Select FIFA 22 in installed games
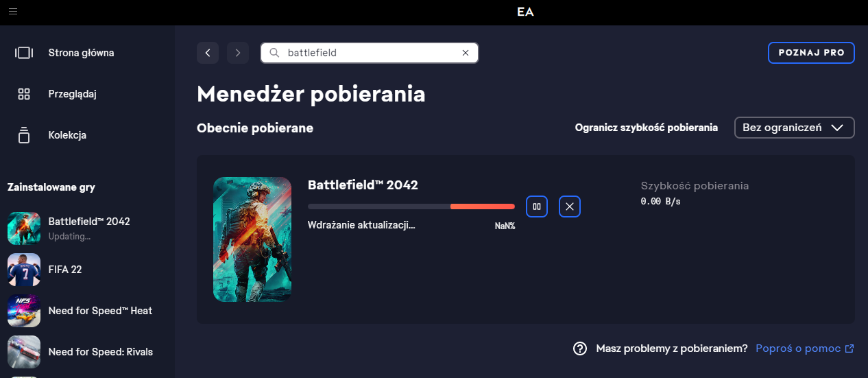The height and width of the screenshot is (378, 868). [64, 270]
